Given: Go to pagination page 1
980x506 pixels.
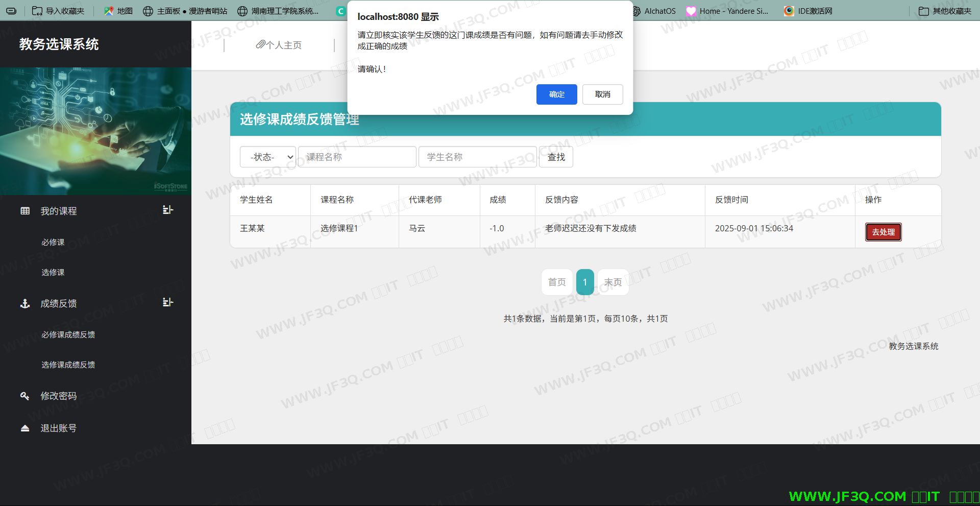Looking at the screenshot, I should [x=585, y=282].
